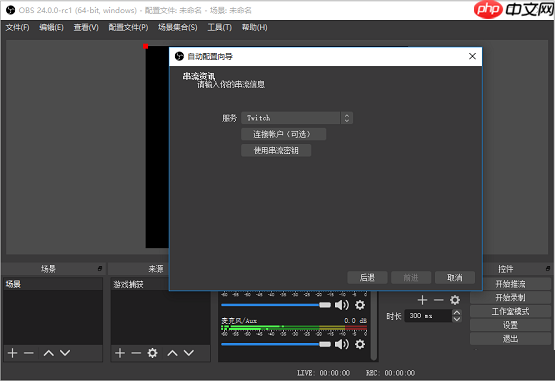Open the 场景集合(S) menu
Image resolution: width=555 pixels, height=381 pixels.
pos(178,27)
